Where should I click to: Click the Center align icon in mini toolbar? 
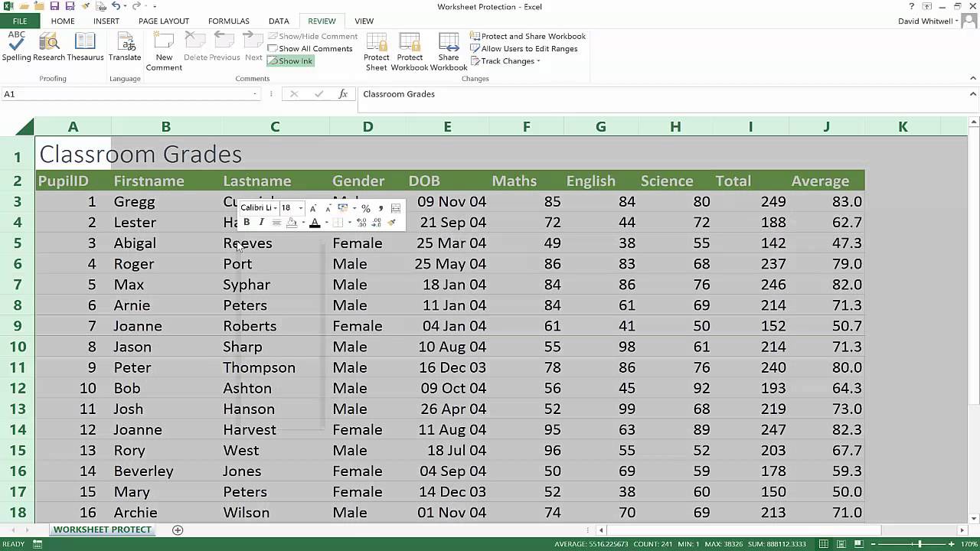[276, 223]
